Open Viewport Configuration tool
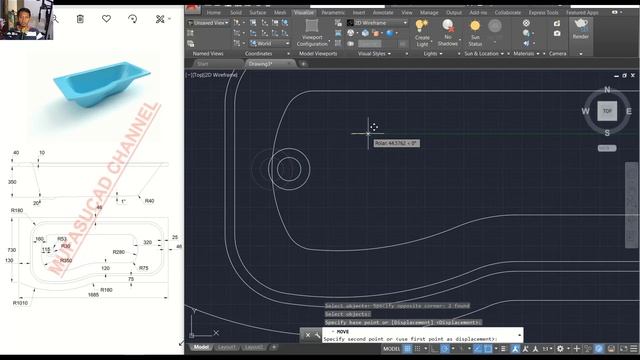The width and height of the screenshot is (640, 360). [x=312, y=32]
